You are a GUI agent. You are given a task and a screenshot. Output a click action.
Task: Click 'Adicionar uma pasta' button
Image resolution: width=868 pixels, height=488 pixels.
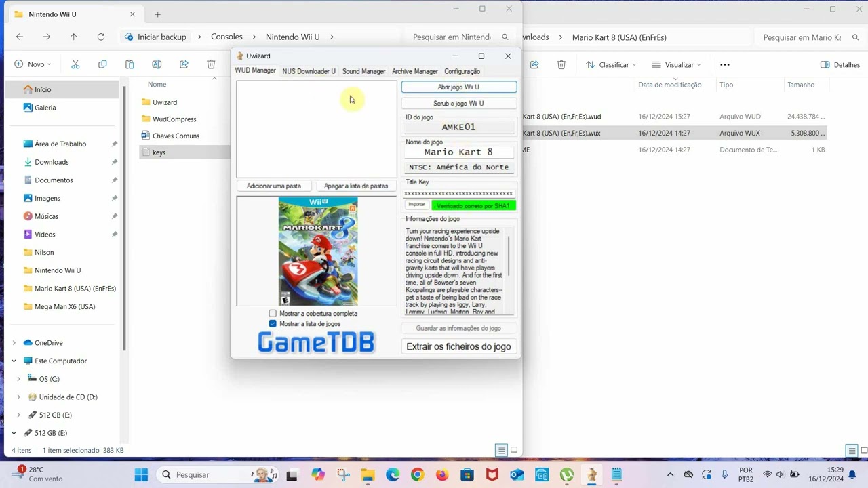tap(273, 186)
